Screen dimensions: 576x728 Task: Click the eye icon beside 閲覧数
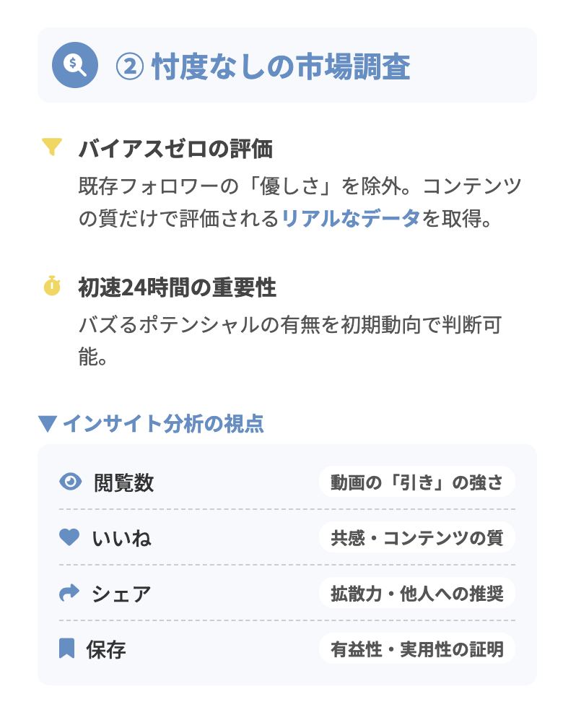(70, 482)
